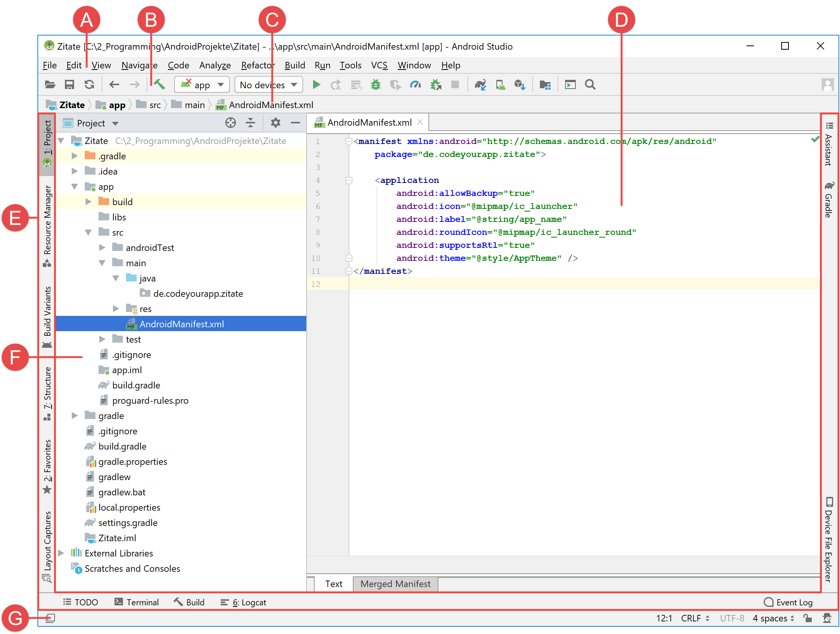Open the TODO tool window

[81, 602]
